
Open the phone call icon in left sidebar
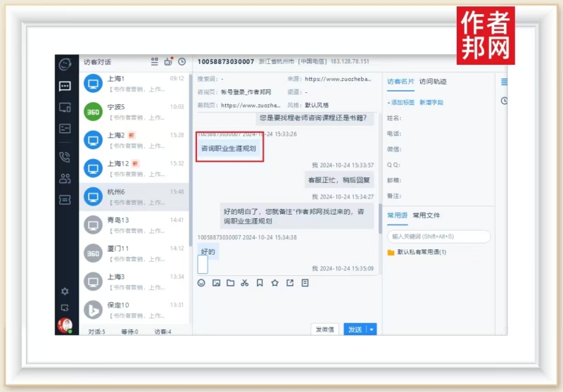[65, 157]
